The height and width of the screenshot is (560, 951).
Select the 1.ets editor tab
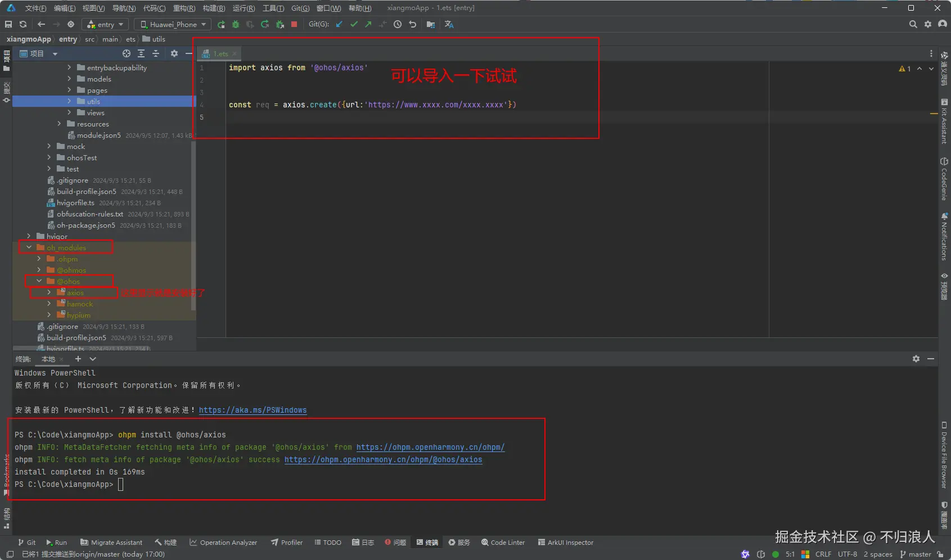(220, 54)
